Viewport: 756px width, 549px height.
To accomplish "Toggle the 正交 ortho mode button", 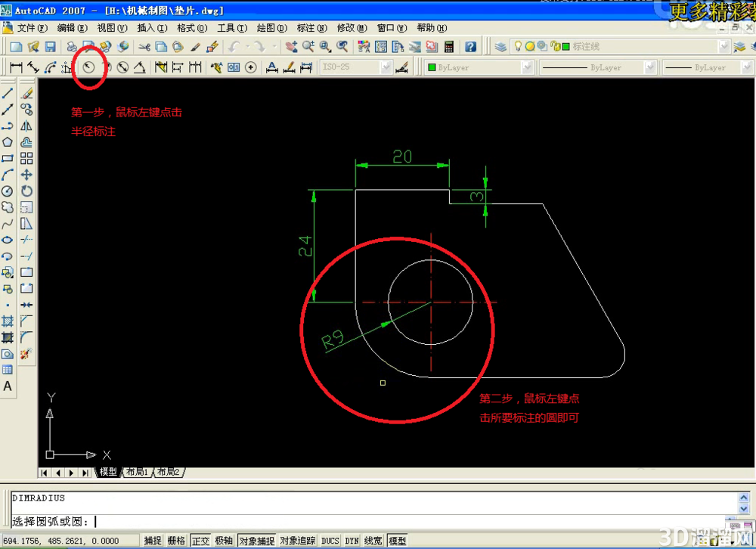I will tap(200, 541).
